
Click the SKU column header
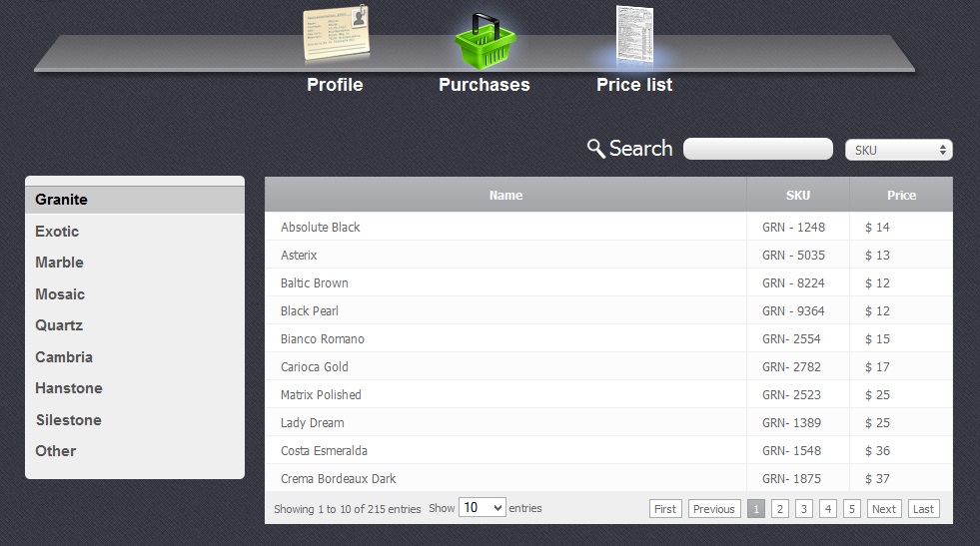(798, 196)
